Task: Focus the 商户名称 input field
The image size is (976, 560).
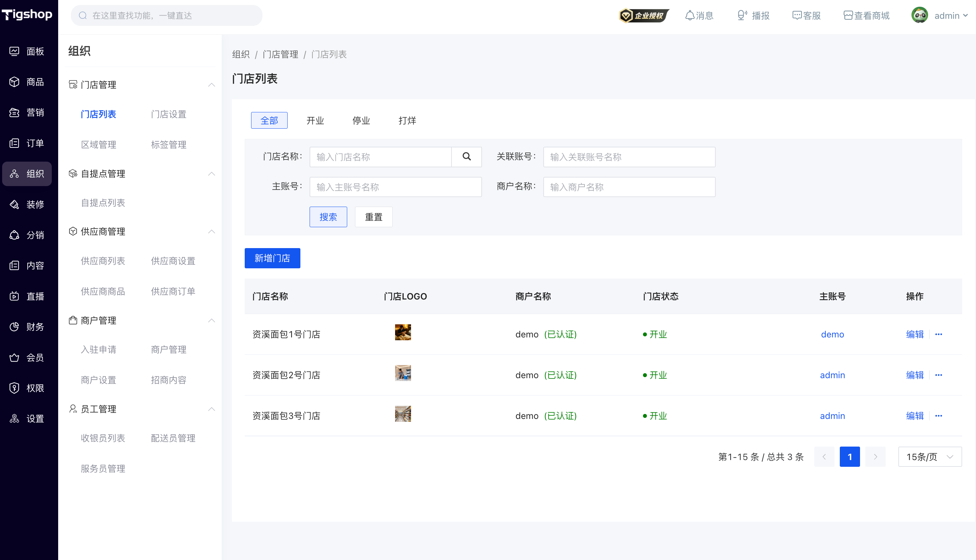Action: 629,187
